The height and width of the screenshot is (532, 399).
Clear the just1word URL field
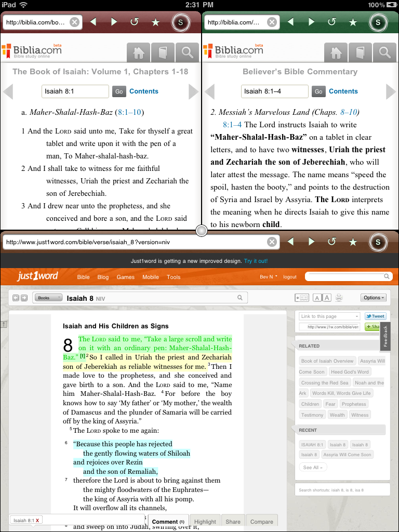(x=272, y=242)
